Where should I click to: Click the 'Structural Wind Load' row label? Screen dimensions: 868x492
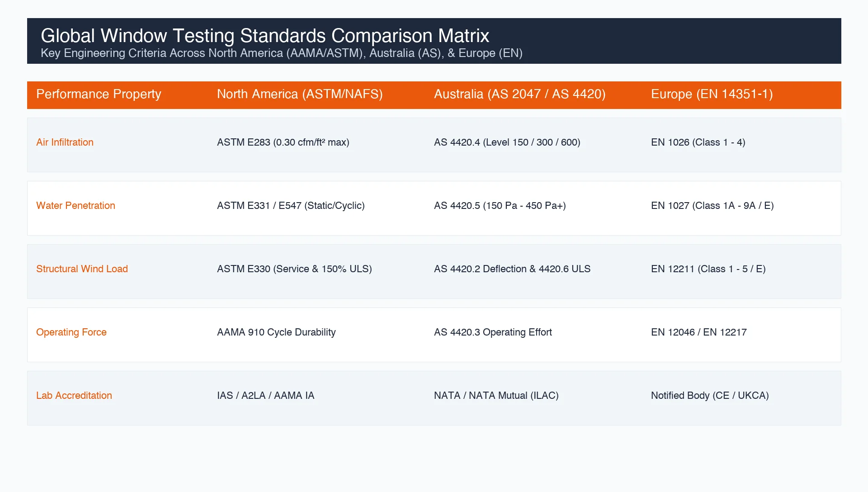[x=82, y=269]
